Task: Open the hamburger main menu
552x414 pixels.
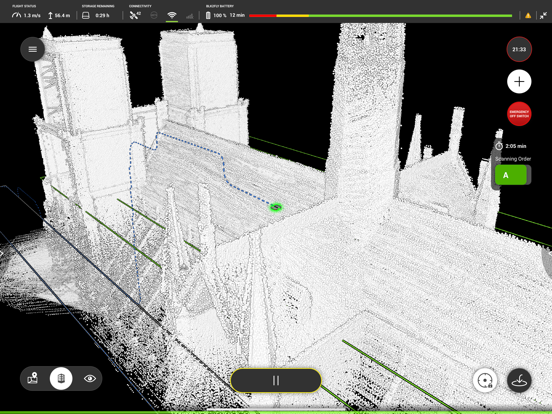Action: point(32,49)
